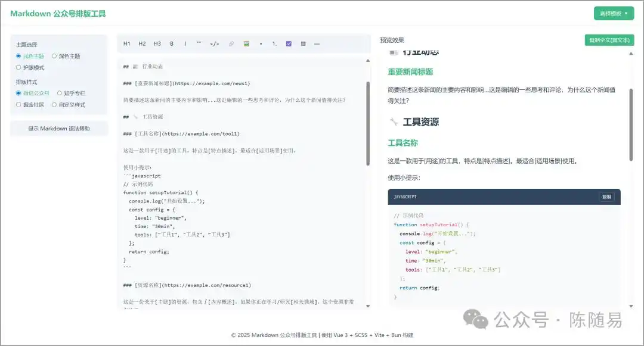This screenshot has width=644, height=346.
Task: Toggle bold formatting with the B icon
Action: pyautogui.click(x=171, y=43)
